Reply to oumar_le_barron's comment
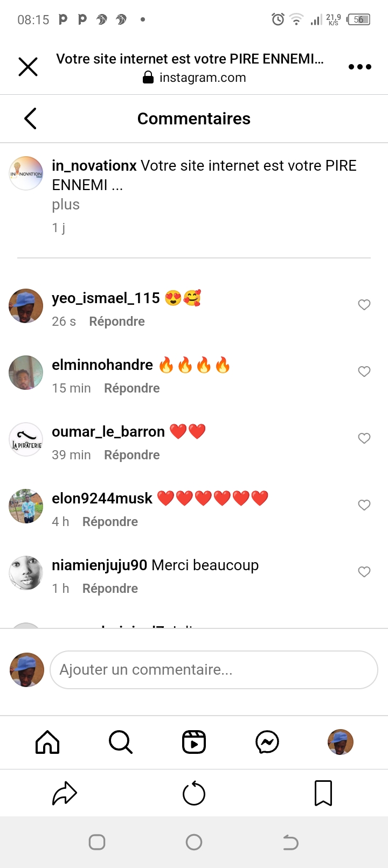388x868 pixels. pos(132,455)
